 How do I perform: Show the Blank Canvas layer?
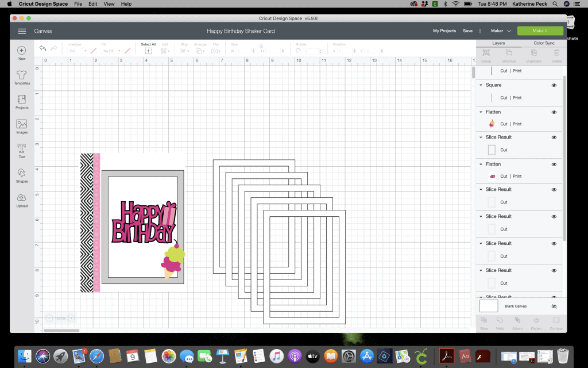click(x=554, y=306)
